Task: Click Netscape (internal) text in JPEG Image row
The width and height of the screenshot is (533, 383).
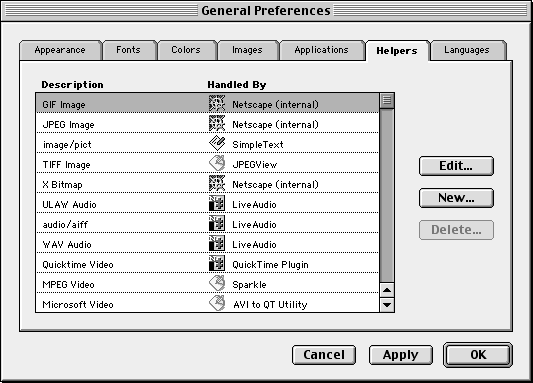Action: (x=275, y=125)
